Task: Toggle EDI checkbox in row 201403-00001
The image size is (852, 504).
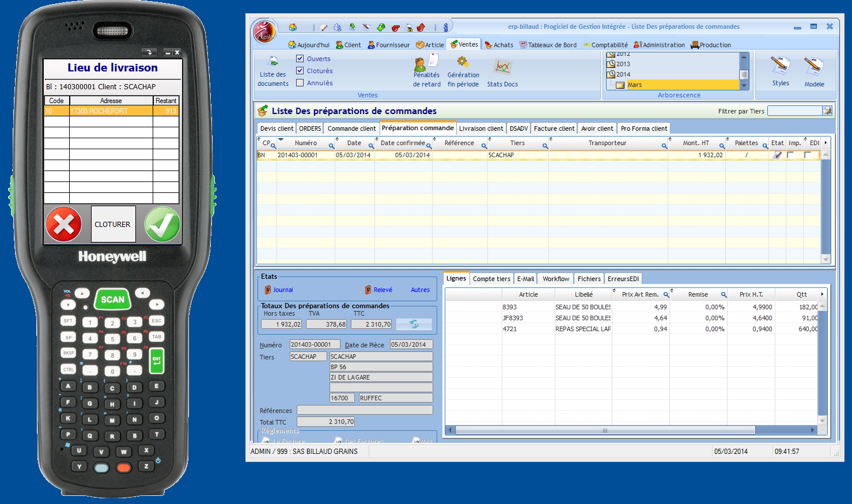Action: tap(808, 155)
